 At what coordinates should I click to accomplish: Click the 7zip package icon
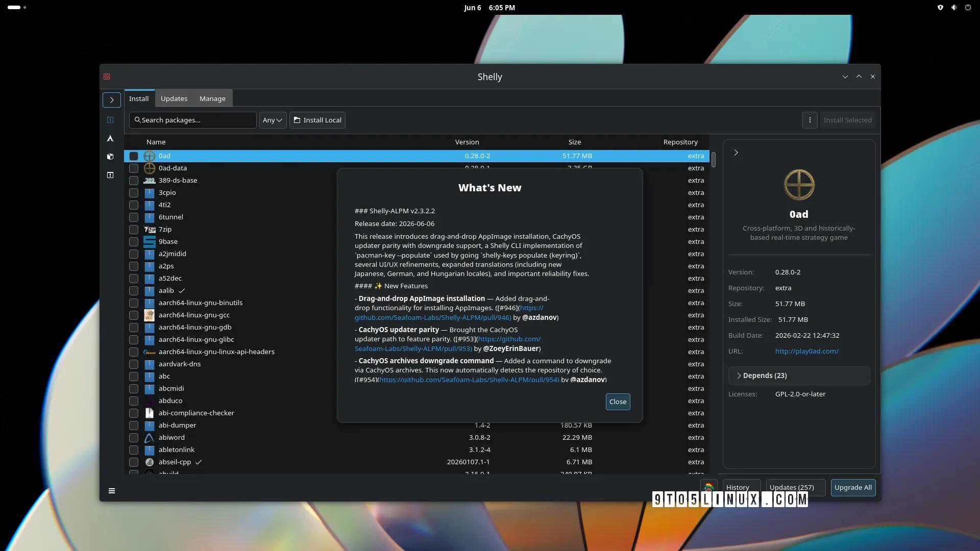click(x=149, y=229)
